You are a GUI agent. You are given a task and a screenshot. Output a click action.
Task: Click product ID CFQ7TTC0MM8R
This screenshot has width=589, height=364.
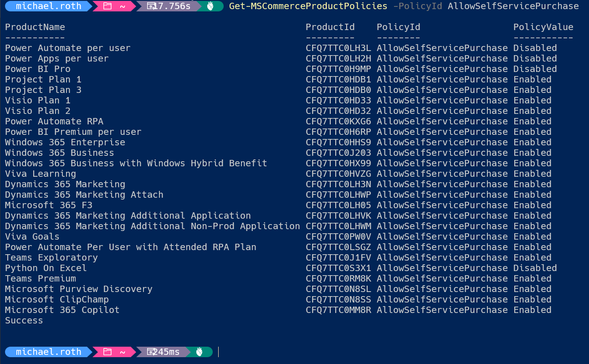point(338,310)
